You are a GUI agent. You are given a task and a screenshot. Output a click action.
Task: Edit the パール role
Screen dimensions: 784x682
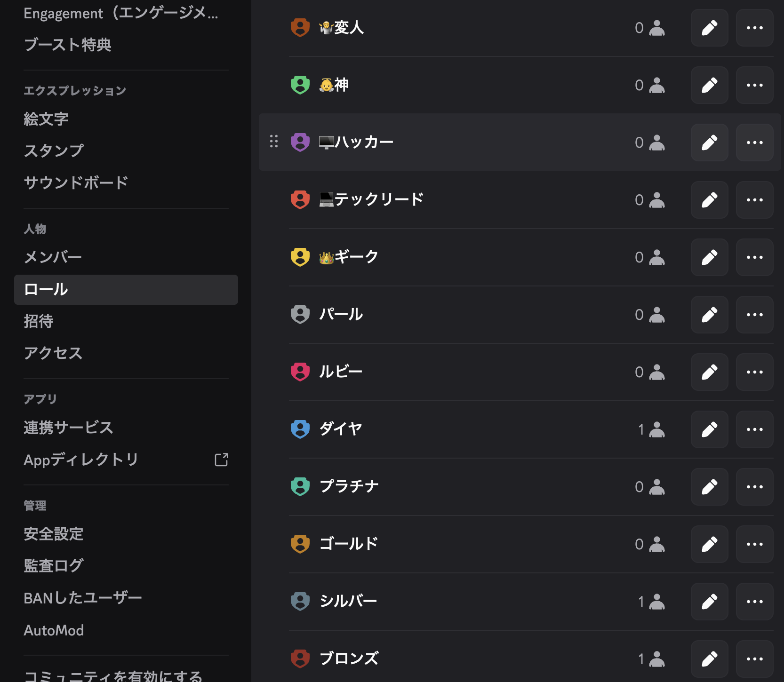tap(709, 315)
